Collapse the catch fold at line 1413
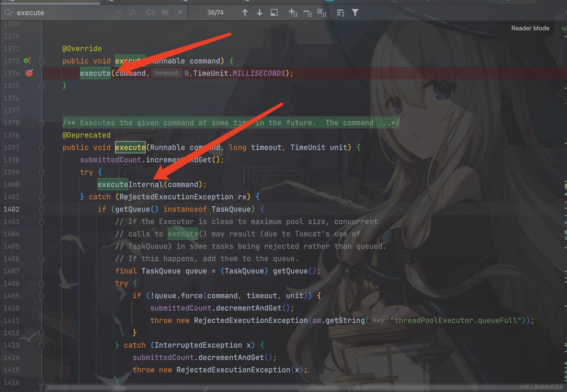Image resolution: width=567 pixels, height=392 pixels. (42, 345)
